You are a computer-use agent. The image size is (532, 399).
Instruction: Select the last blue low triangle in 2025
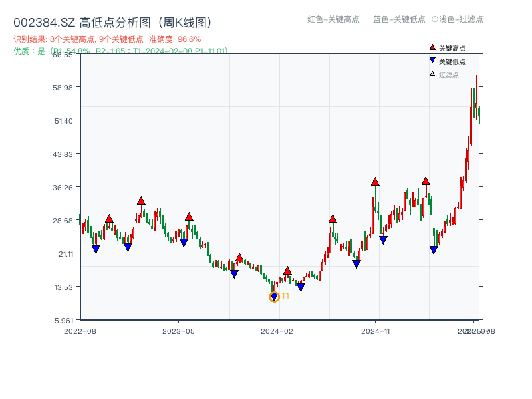point(434,250)
